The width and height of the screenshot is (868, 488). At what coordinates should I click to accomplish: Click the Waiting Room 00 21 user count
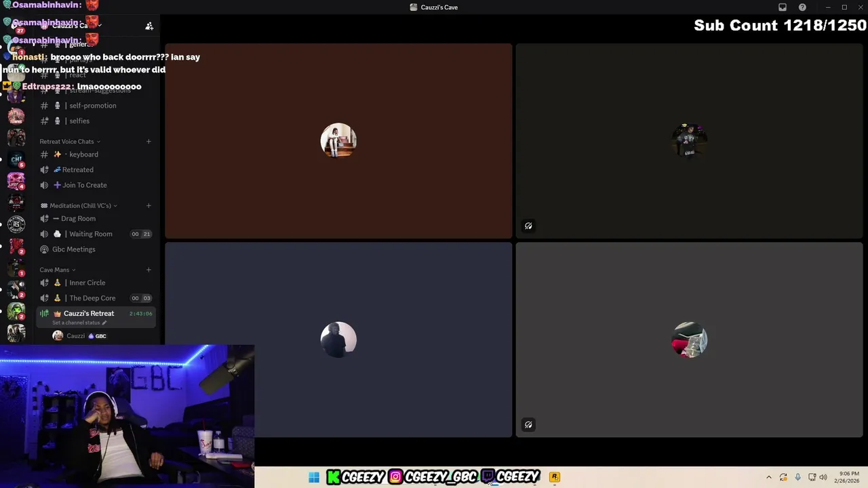click(x=141, y=234)
